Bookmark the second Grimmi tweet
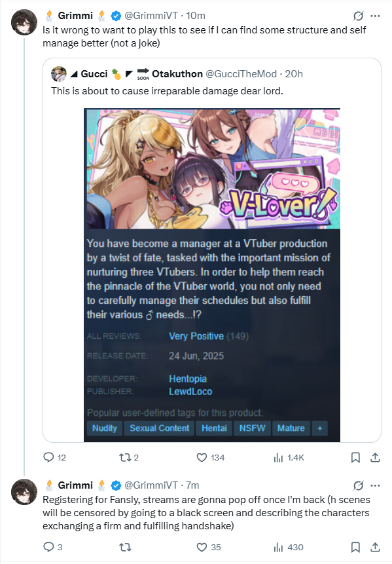Screen dimensions: 392x564 tap(355, 547)
